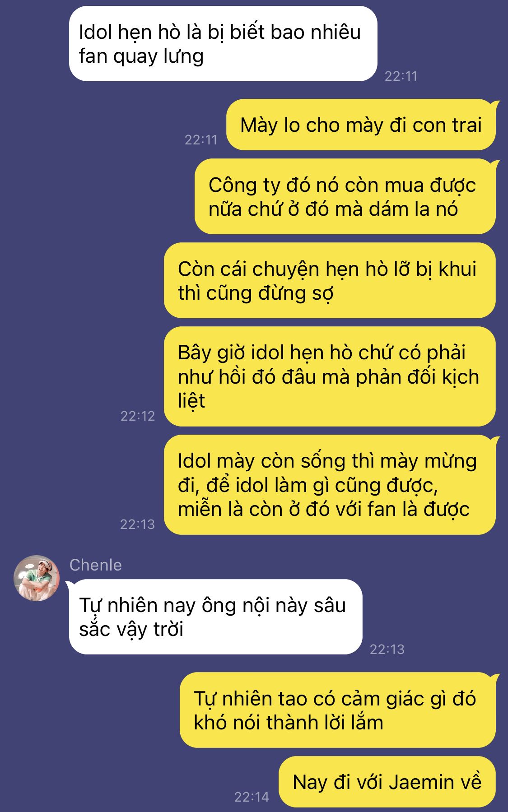
Task: Select bubble 'Bây giờ idol hẹn hò chứ có phải'
Action: 330,376
